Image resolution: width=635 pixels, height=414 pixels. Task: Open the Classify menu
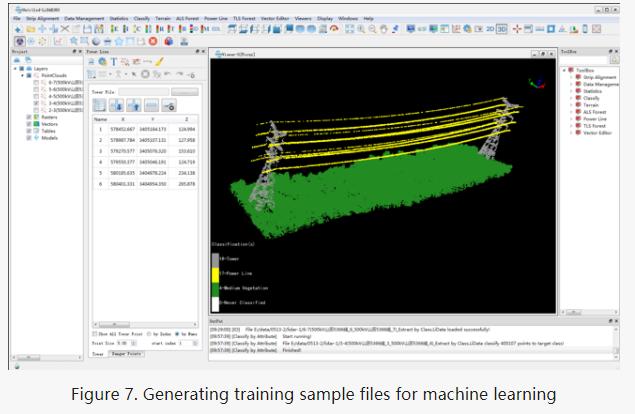pos(142,19)
